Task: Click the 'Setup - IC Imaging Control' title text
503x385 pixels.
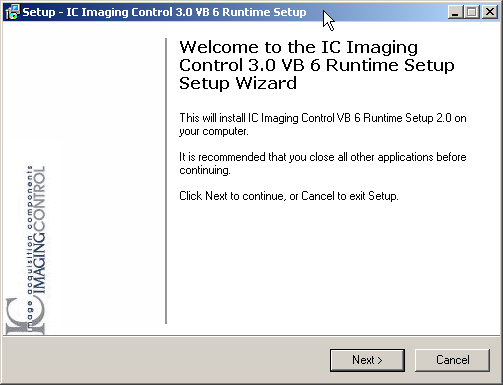Action: (x=164, y=12)
